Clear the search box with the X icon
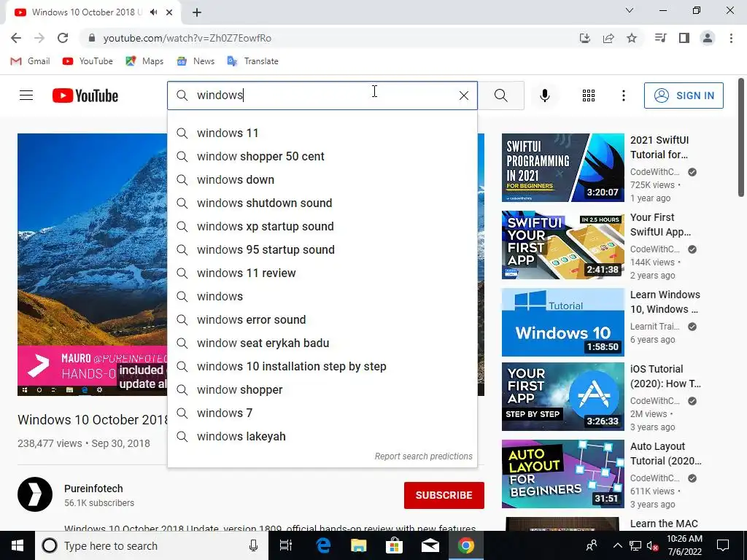The width and height of the screenshot is (747, 560). [x=463, y=96]
